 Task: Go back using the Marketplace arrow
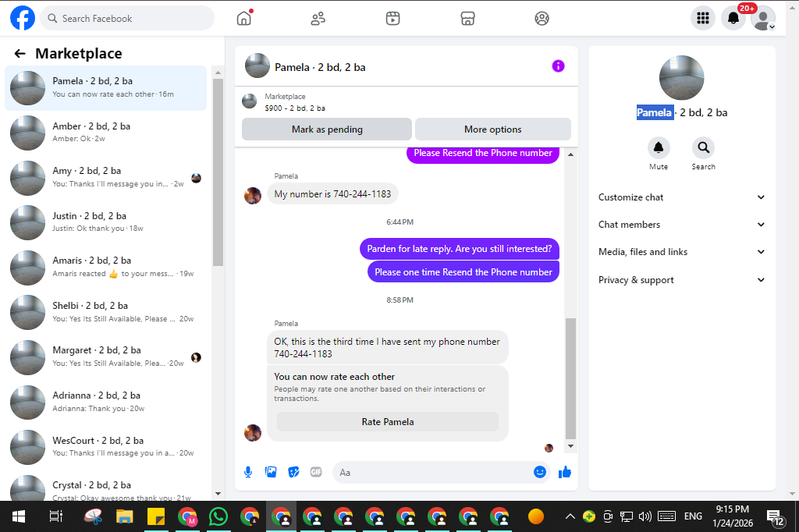point(20,54)
